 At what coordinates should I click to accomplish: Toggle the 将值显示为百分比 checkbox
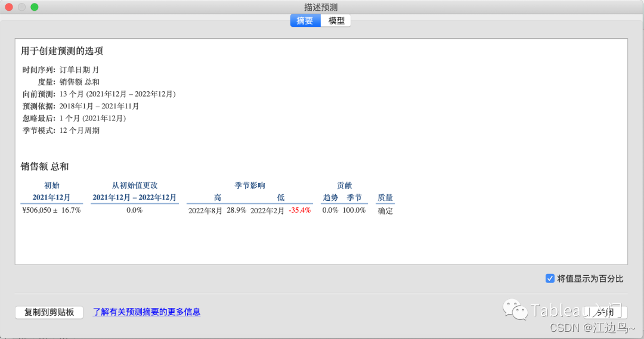coord(550,279)
